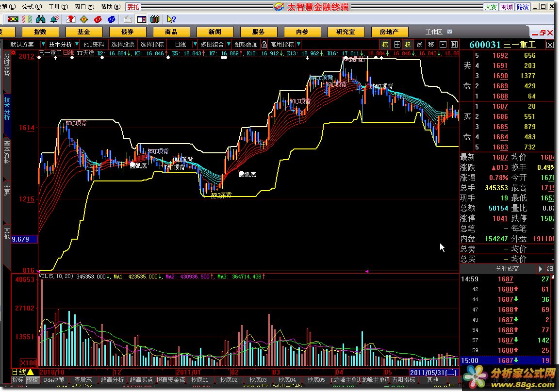Viewport: 560px width, 392px height.
Task: Select the Dde决策 indicator tab
Action: (x=54, y=380)
